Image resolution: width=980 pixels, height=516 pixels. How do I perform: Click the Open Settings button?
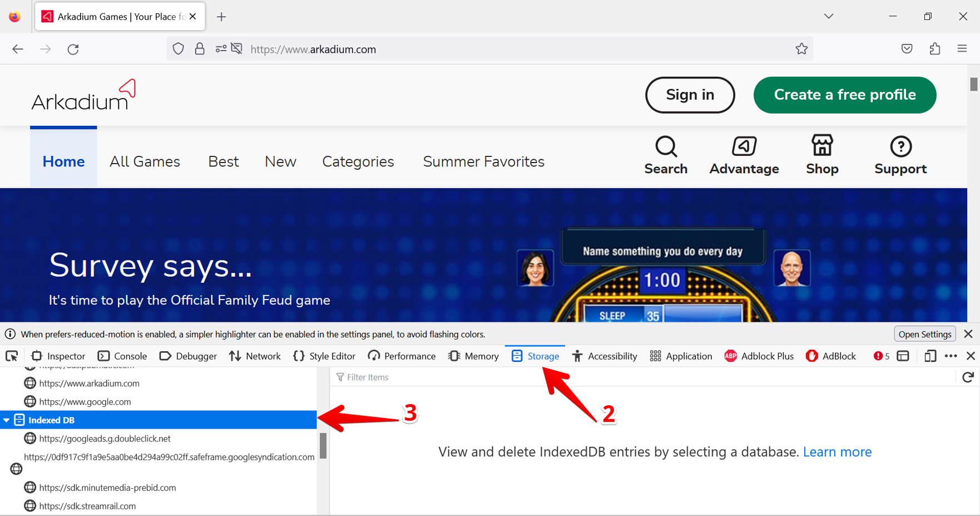925,334
